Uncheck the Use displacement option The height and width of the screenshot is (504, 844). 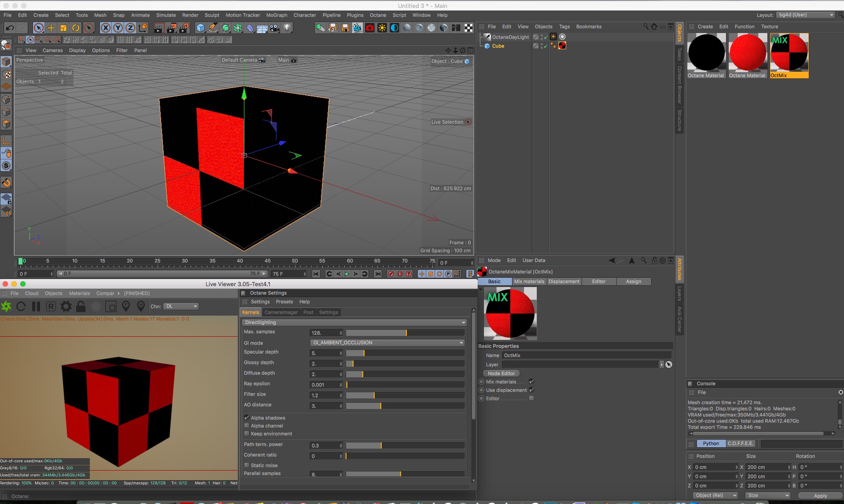531,390
